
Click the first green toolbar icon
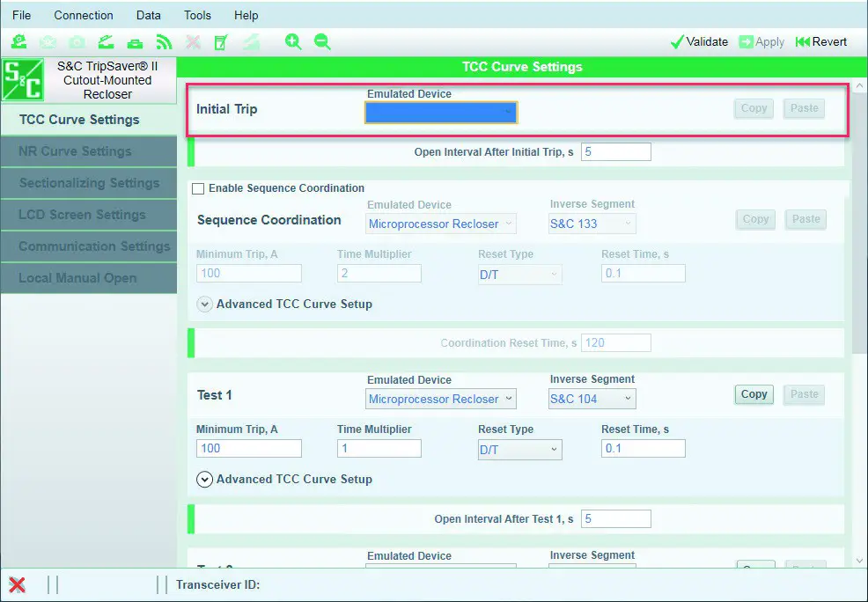[19, 42]
